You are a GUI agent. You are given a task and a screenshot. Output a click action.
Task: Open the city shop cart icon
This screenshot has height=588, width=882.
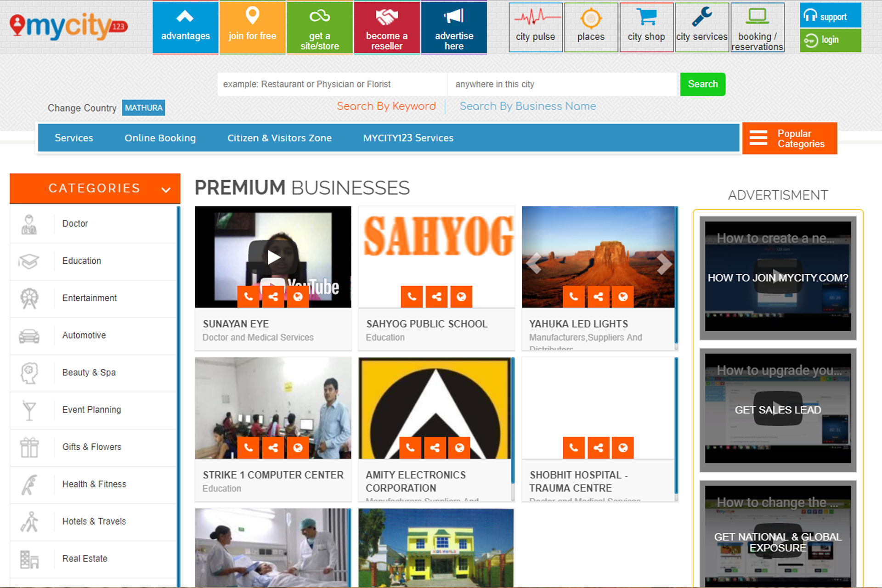(646, 18)
